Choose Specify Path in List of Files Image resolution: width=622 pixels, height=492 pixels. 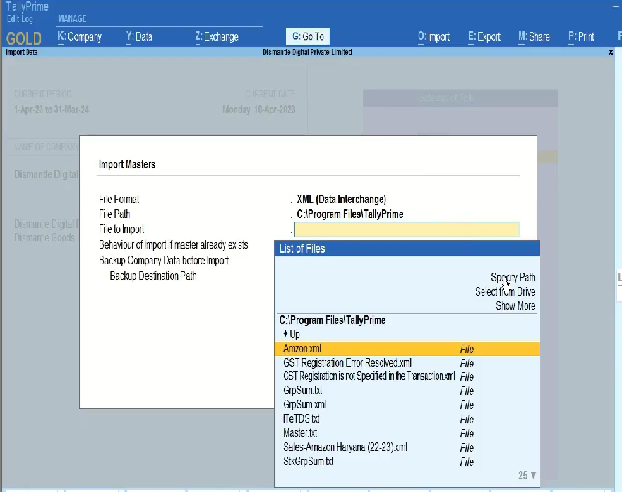(x=513, y=277)
